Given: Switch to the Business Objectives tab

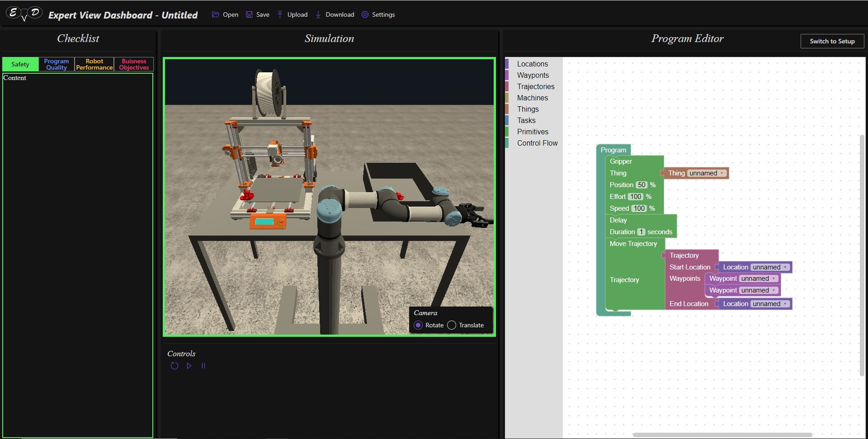Looking at the screenshot, I should tap(134, 64).
